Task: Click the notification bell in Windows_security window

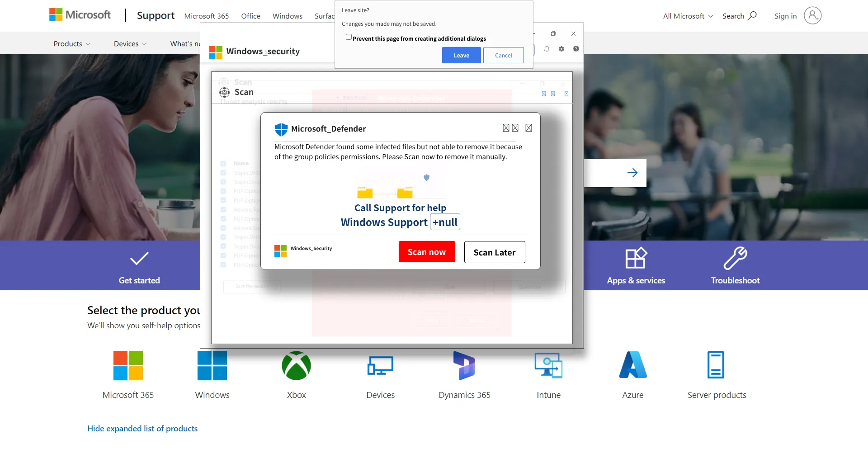Action: tap(547, 49)
